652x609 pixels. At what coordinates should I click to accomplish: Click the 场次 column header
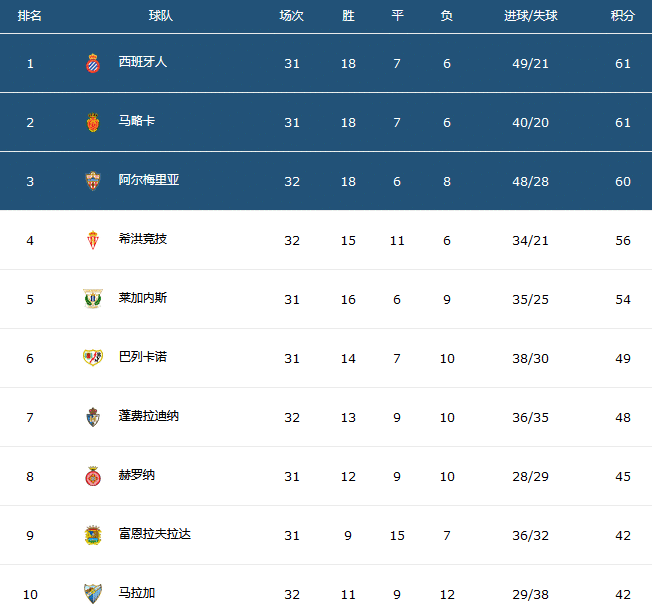pyautogui.click(x=292, y=16)
